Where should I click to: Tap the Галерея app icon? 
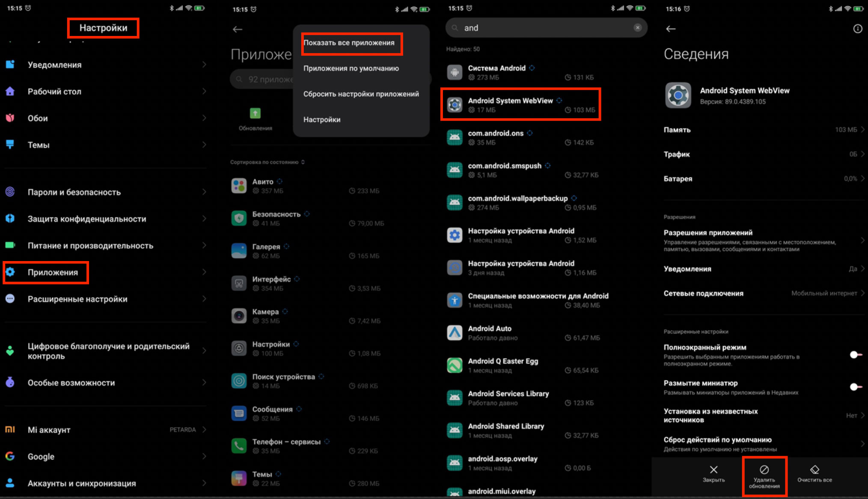click(239, 251)
